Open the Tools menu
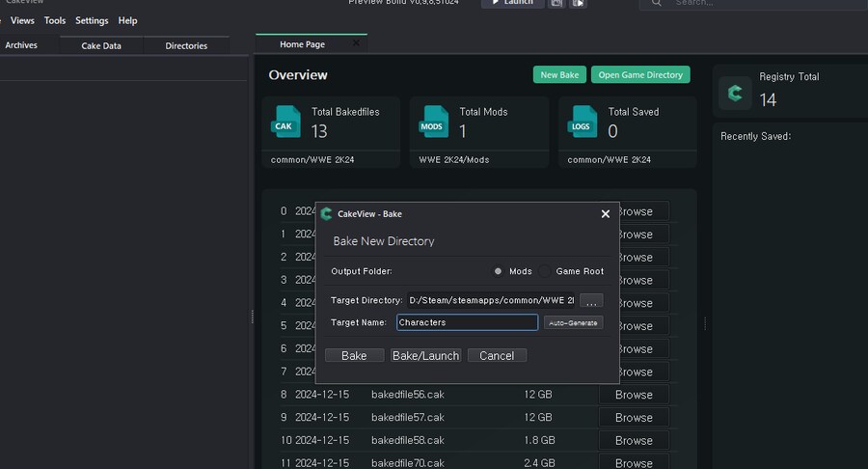The width and height of the screenshot is (868, 469). pos(55,20)
